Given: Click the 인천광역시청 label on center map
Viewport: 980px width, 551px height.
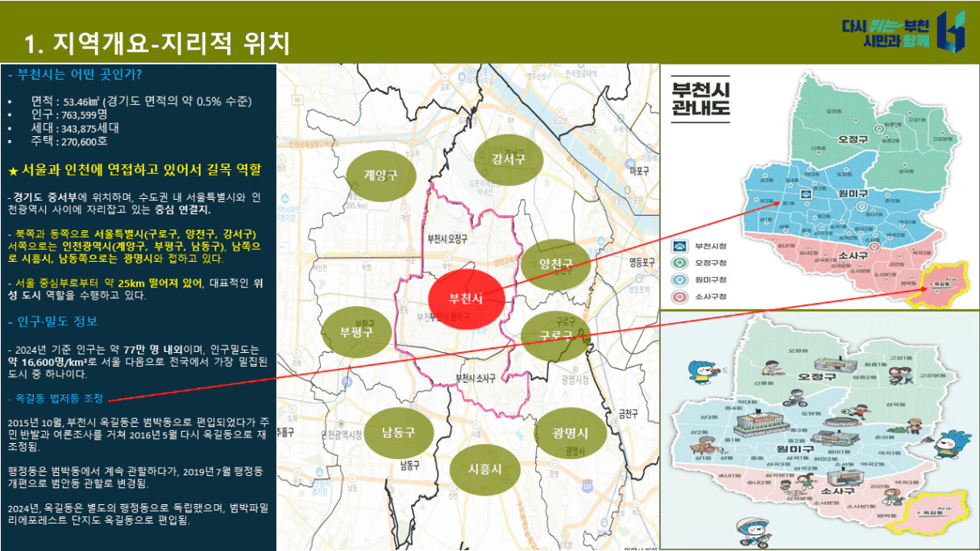Looking at the screenshot, I should click(x=340, y=434).
